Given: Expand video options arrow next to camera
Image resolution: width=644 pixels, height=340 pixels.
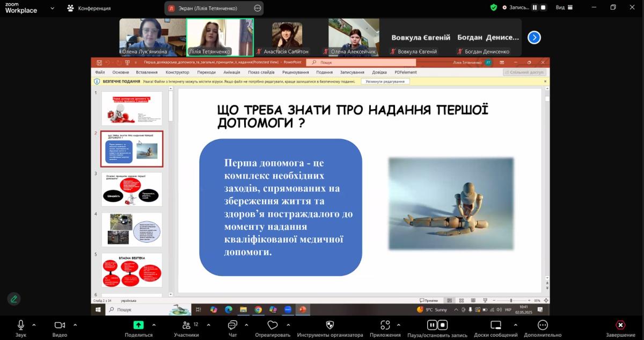Looking at the screenshot, I should [75, 325].
